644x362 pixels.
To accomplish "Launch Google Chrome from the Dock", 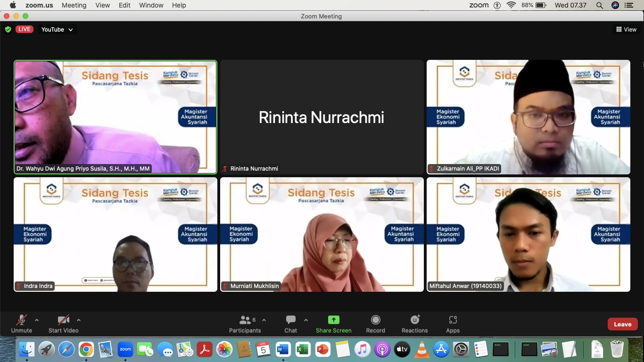I will pyautogui.click(x=86, y=349).
